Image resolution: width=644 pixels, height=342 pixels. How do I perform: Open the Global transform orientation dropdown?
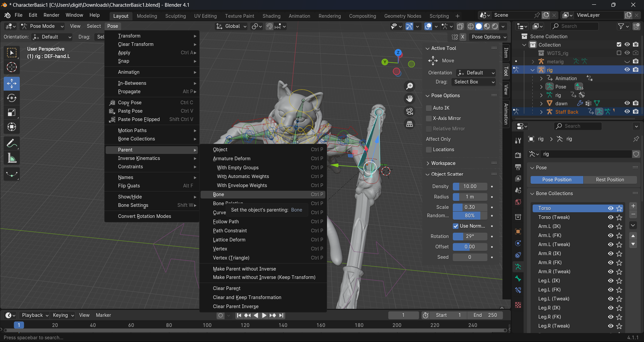click(x=231, y=26)
